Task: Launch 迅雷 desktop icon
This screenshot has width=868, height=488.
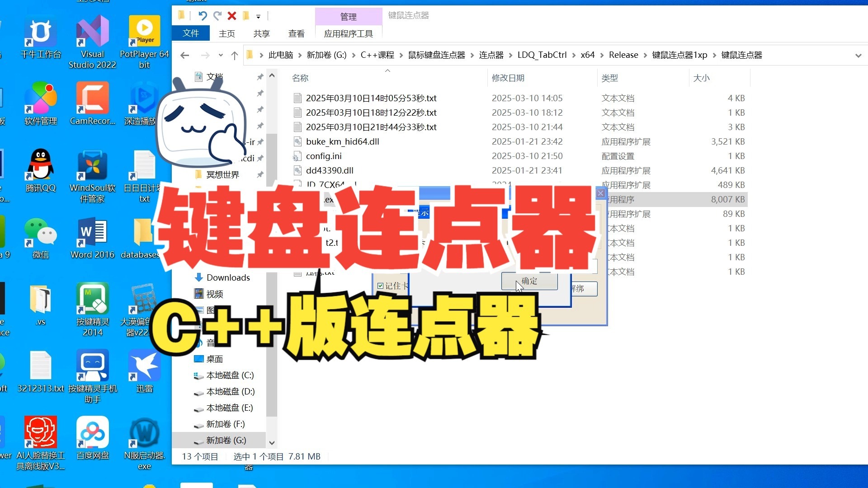Action: 144,371
